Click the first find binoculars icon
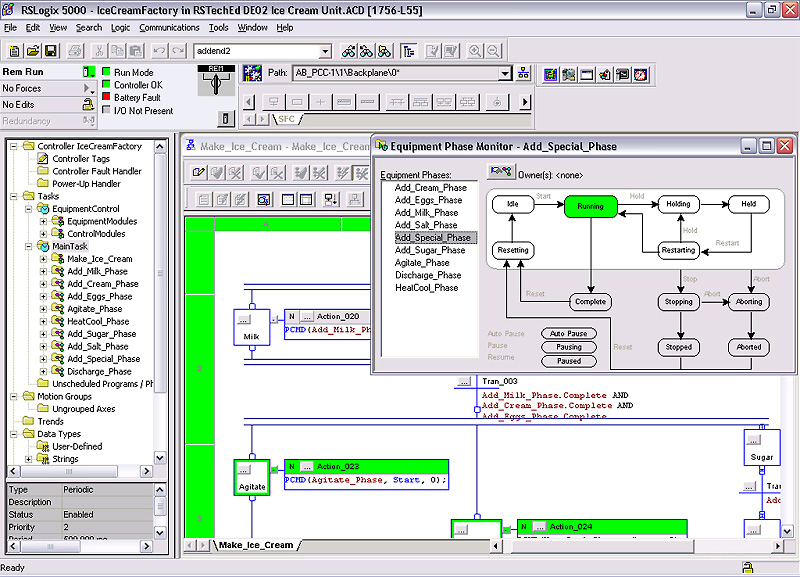Viewport: 800px width, 577px height. 348,51
